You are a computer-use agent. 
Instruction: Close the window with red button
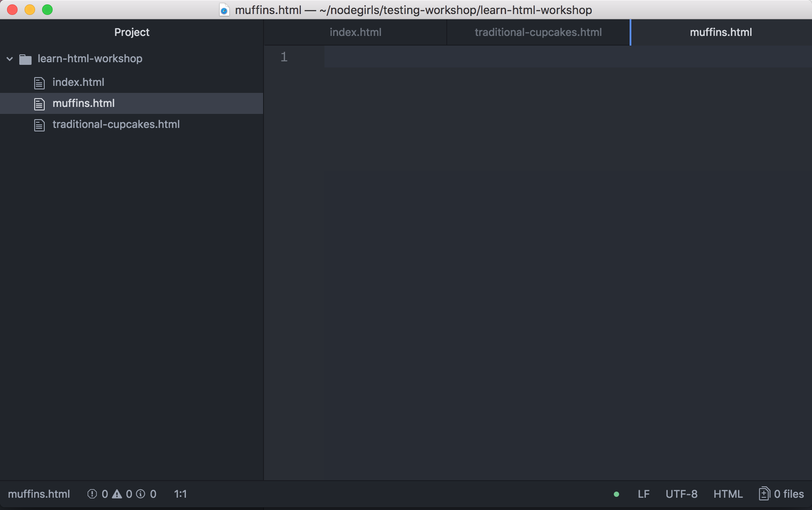(12, 10)
